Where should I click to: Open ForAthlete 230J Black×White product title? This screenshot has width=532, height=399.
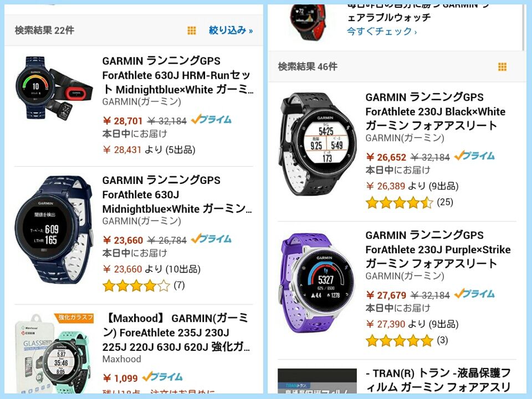(x=436, y=111)
